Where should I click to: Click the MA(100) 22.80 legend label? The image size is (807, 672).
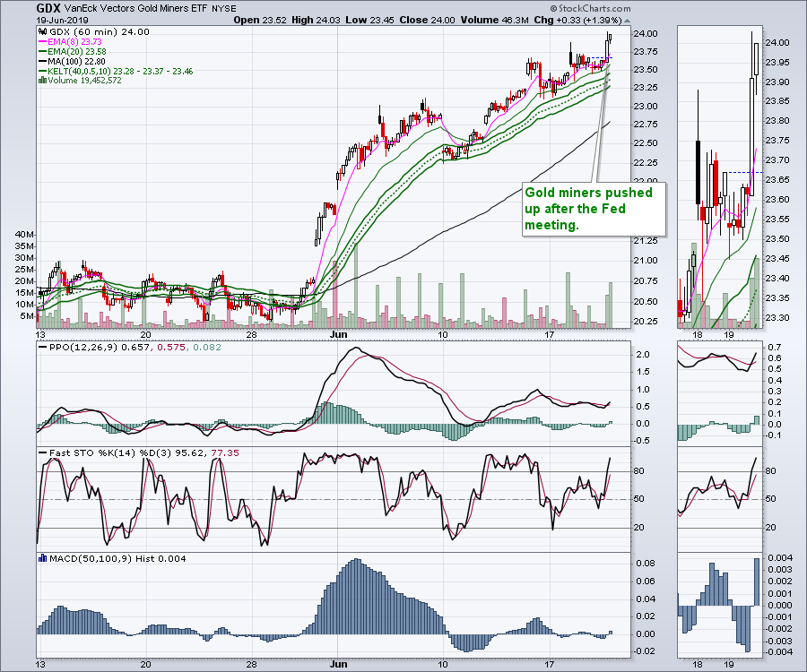click(x=77, y=61)
